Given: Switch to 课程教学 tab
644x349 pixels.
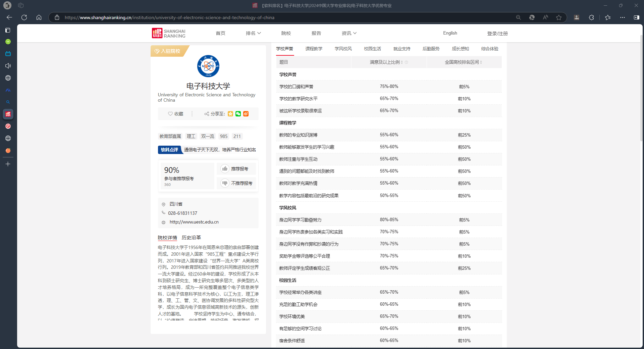Looking at the screenshot, I should pos(314,49).
